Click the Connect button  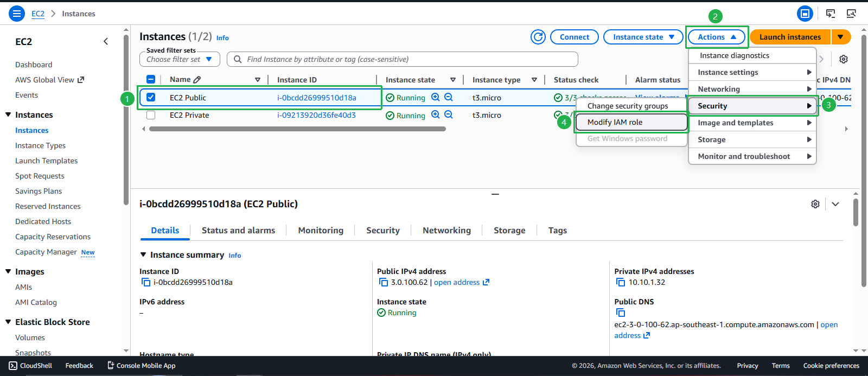pyautogui.click(x=575, y=37)
